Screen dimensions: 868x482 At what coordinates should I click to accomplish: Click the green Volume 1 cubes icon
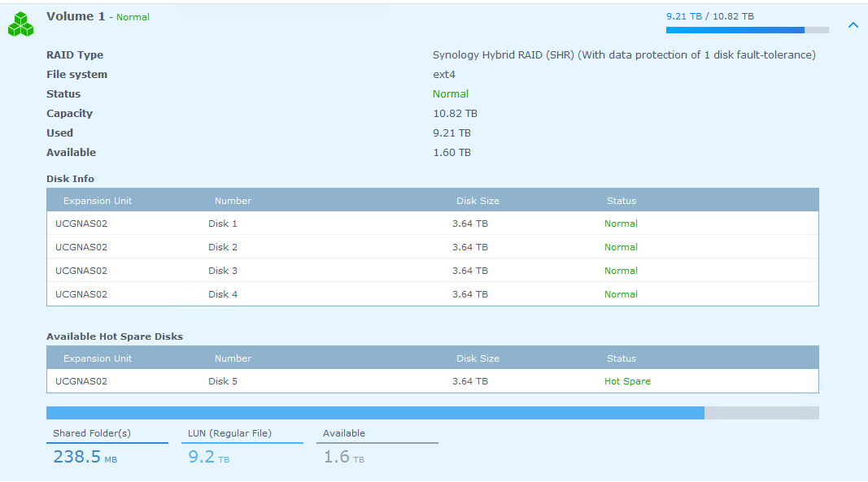20,24
